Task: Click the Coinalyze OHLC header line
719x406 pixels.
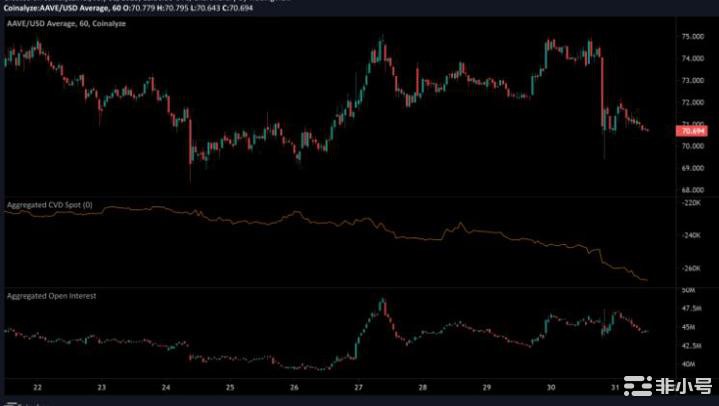Action: coord(128,8)
